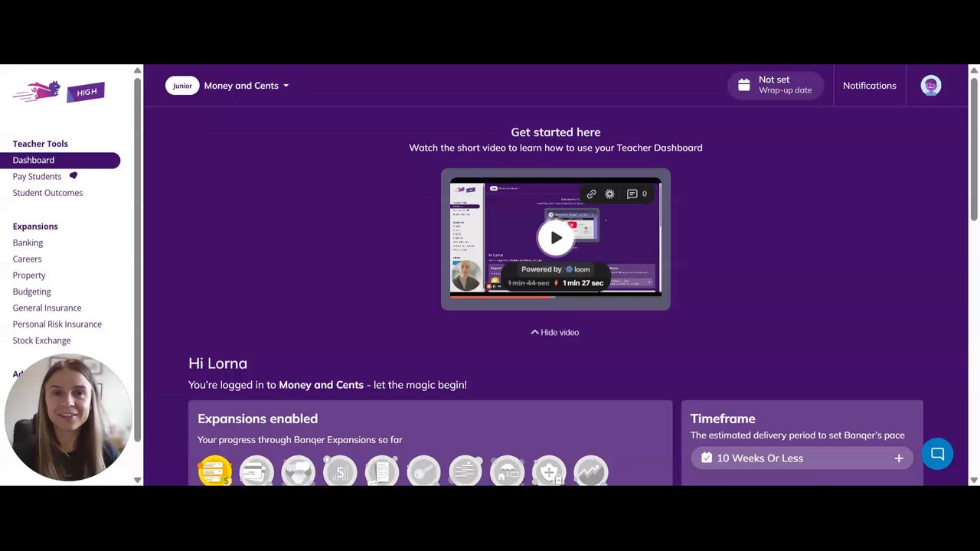Click the 'Teacher Tools' sidebar heading
This screenshot has height=551, width=980.
click(x=40, y=144)
